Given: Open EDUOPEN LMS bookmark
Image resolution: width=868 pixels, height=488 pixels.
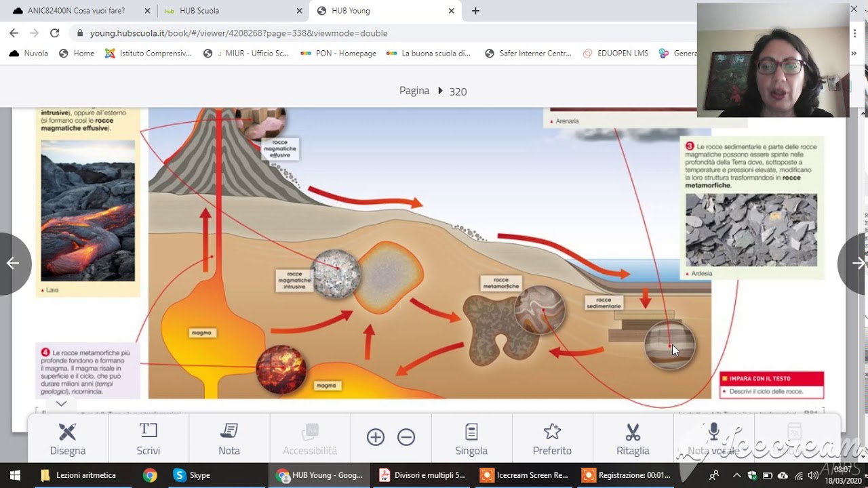Looking at the screenshot, I should point(615,53).
